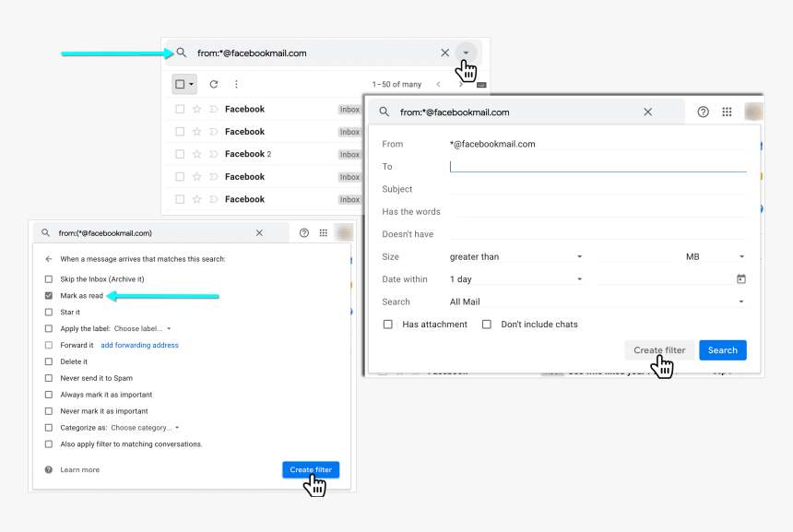Enable the Has attachment checkbox
This screenshot has height=532, width=793.
(x=388, y=325)
